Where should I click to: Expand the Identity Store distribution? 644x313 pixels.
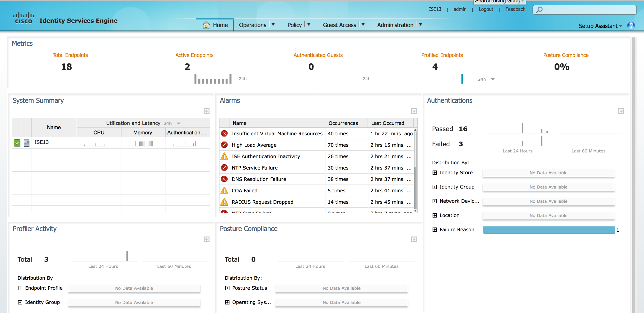(x=435, y=173)
